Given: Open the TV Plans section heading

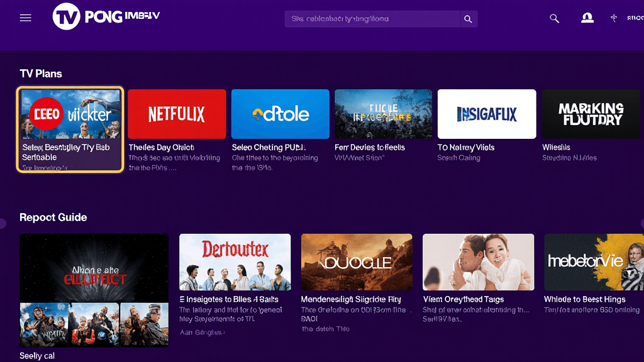Looking at the screenshot, I should coord(40,74).
